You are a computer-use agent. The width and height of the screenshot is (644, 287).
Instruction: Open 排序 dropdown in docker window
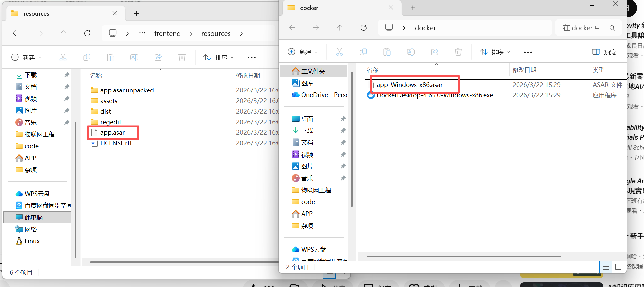pyautogui.click(x=495, y=52)
